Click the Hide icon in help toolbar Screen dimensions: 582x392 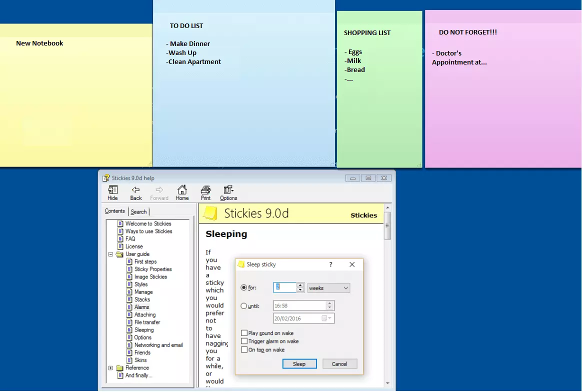(x=112, y=190)
